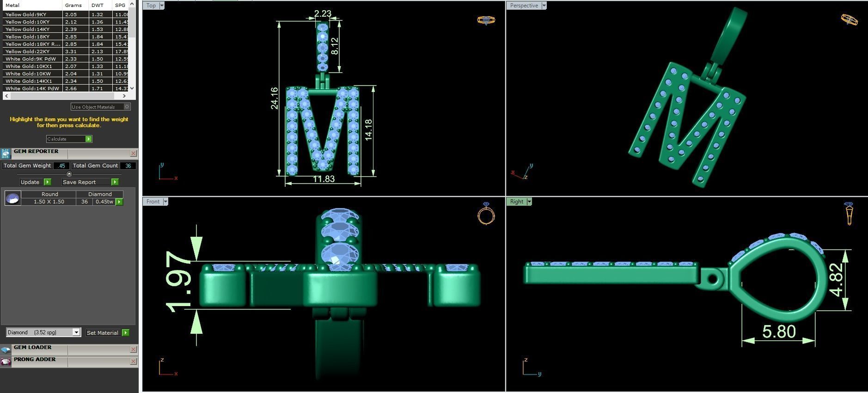The image size is (868, 393).
Task: Click the green arrow next to 0.45tw
Action: (x=119, y=202)
